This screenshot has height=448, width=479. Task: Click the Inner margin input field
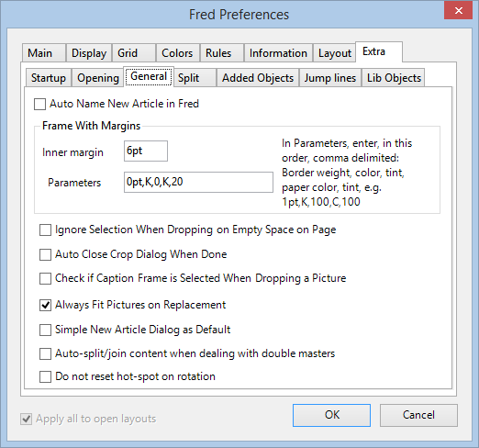pos(146,151)
